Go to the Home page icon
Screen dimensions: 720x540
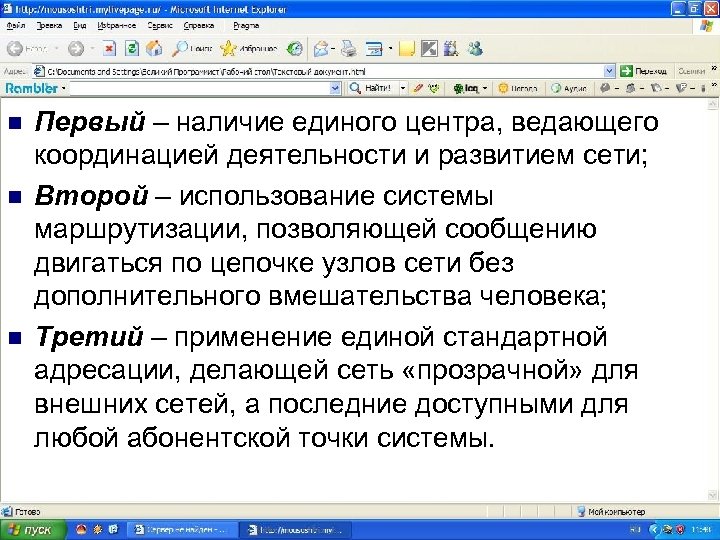point(154,48)
